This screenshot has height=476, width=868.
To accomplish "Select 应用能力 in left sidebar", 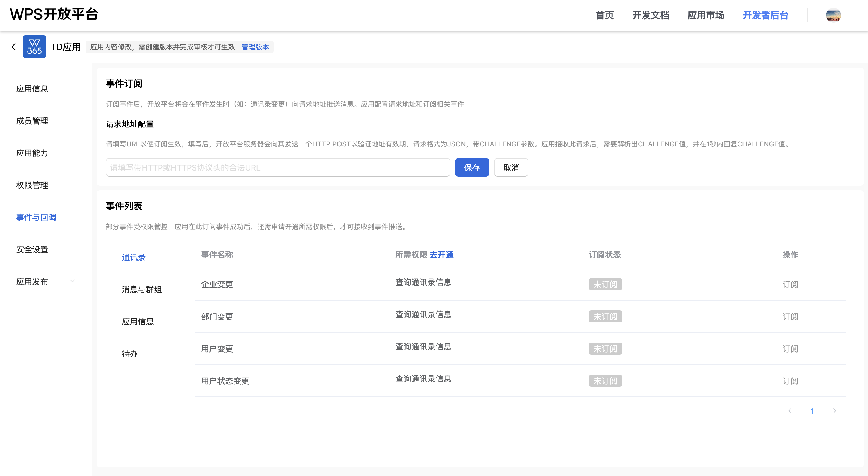I will [x=32, y=153].
